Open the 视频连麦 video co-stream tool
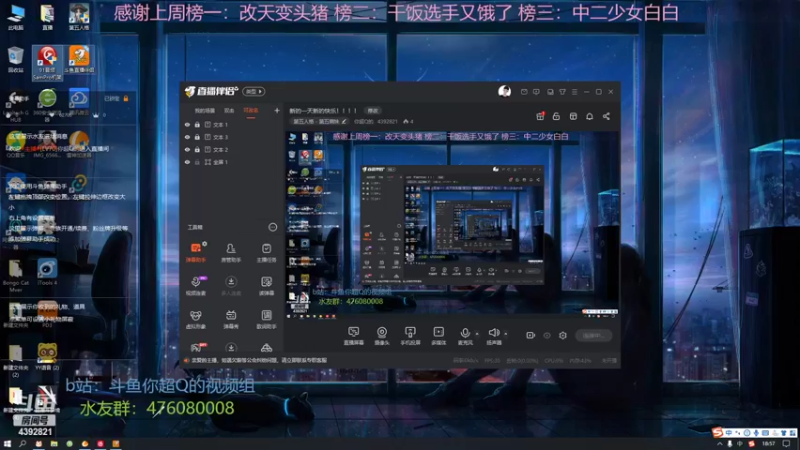 pyautogui.click(x=195, y=286)
